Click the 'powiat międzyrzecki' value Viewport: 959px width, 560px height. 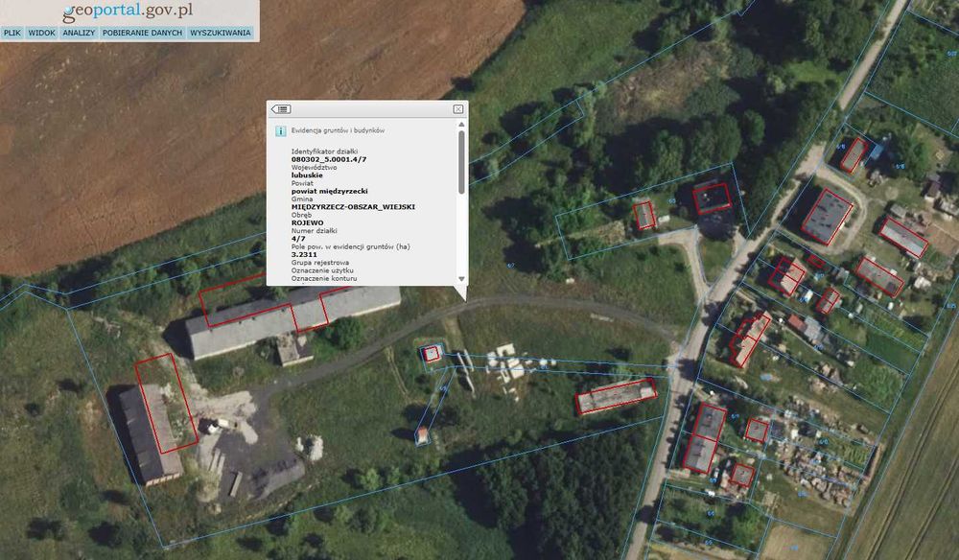point(330,192)
